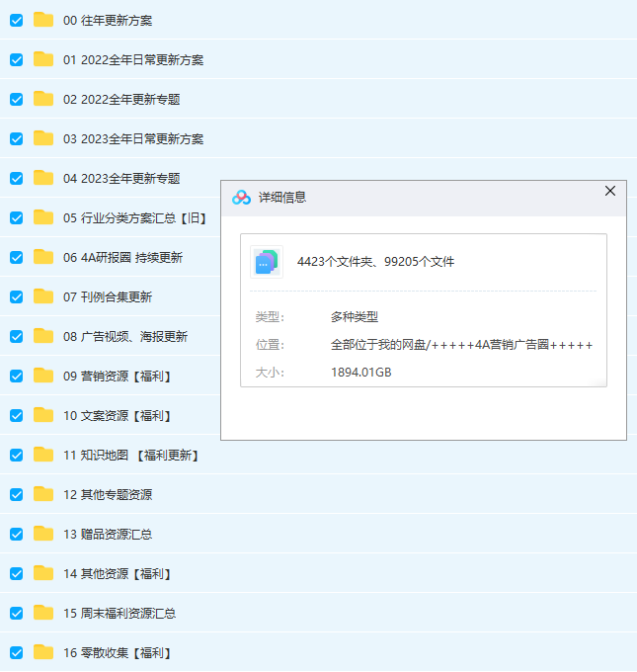The height and width of the screenshot is (672, 637).
Task: Click folder icon of 12 其他专题资源
Action: tap(43, 494)
